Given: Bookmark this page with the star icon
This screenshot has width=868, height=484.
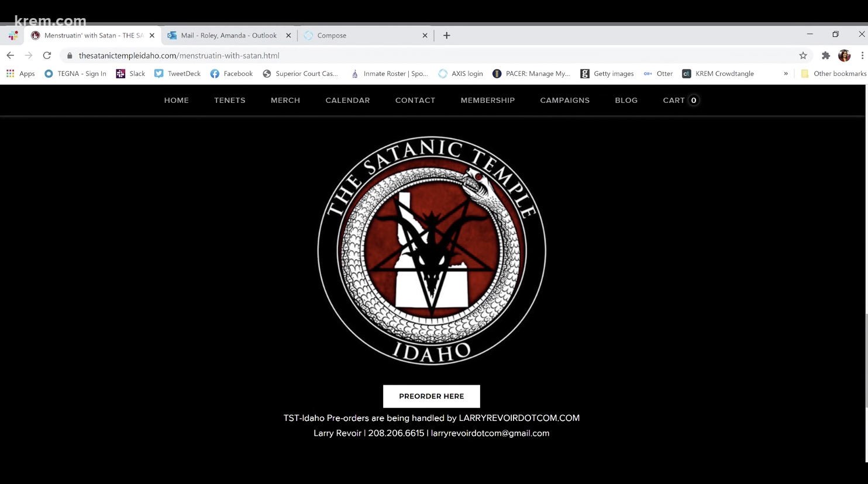Looking at the screenshot, I should 803,56.
